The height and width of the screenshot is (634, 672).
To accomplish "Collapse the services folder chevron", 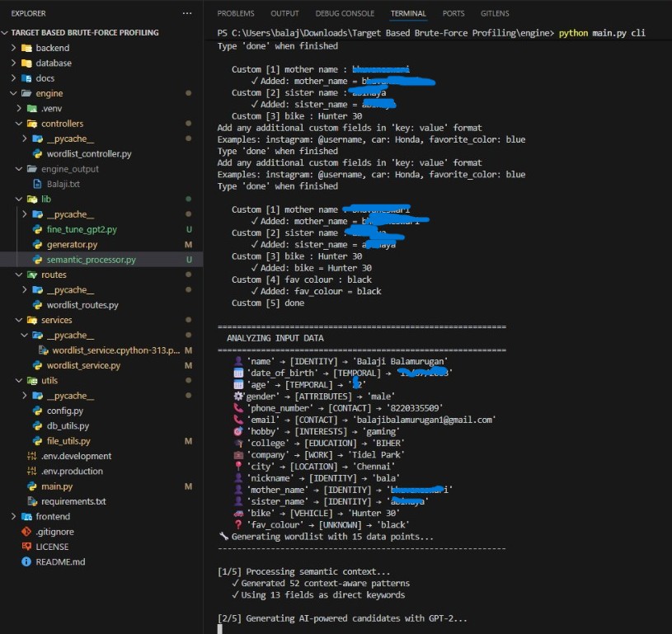I will [19, 320].
